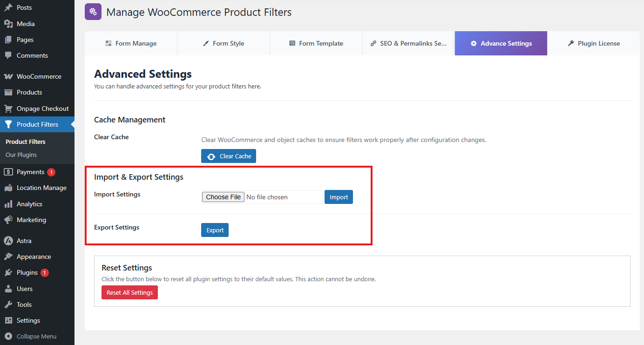Collapse the WordPress admin menu
Viewport: 644px width, 345px height.
coord(37,336)
